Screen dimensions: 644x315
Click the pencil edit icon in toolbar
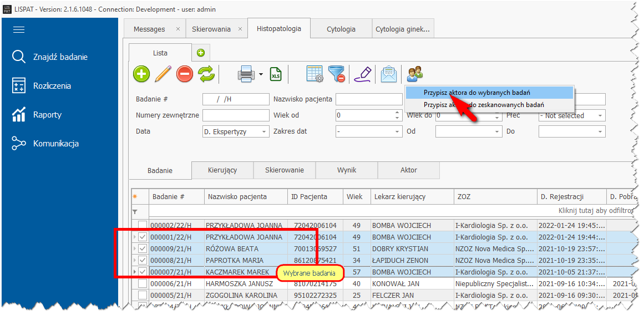(x=163, y=74)
